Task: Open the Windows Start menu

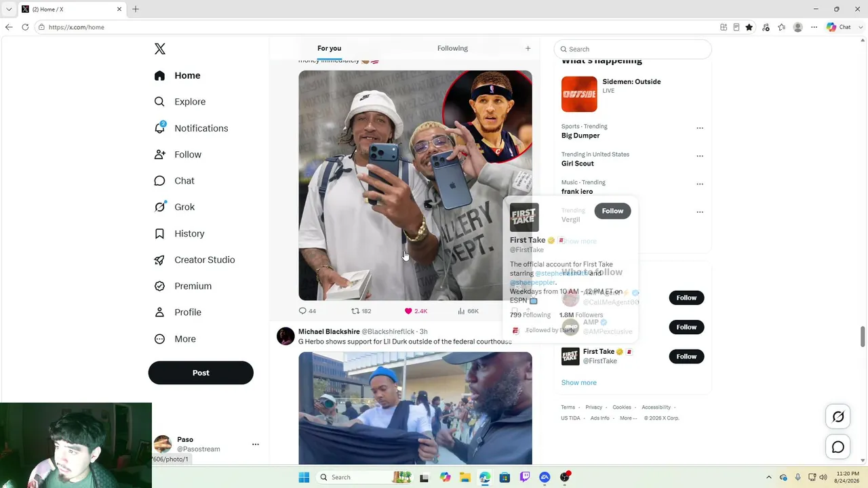Action: [304, 477]
